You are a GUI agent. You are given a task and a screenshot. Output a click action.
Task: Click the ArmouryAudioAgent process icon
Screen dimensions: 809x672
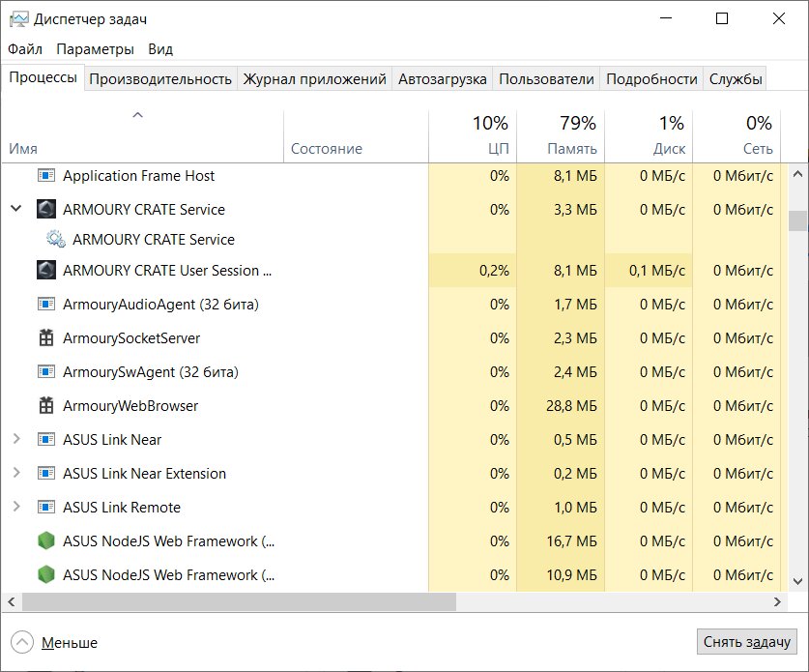pyautogui.click(x=46, y=304)
